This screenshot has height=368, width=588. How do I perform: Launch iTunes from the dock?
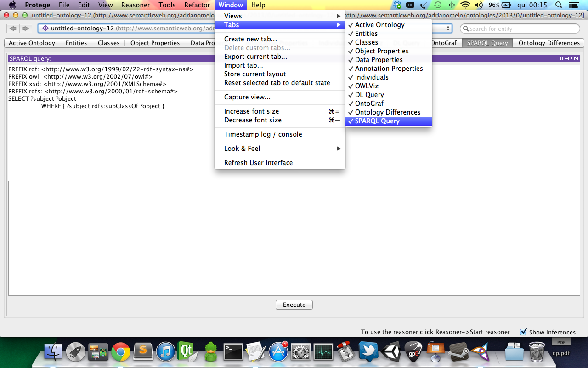click(x=166, y=352)
